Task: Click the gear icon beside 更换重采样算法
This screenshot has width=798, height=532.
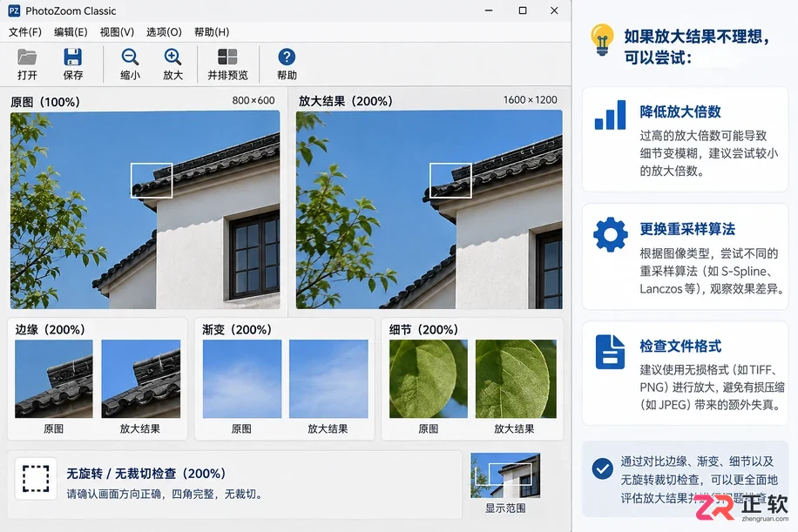Action: pyautogui.click(x=610, y=234)
